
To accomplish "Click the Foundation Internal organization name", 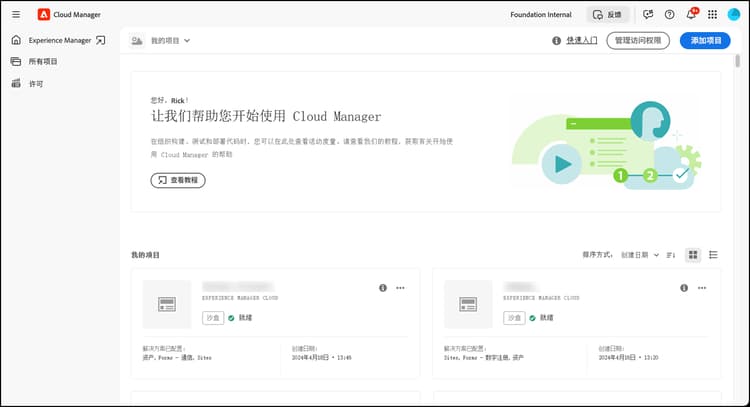I will point(540,14).
